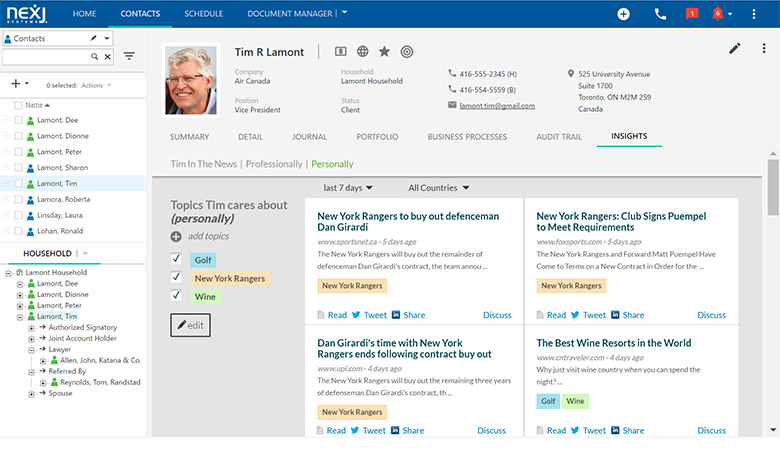Edit the contact with the pencil icon

(735, 48)
